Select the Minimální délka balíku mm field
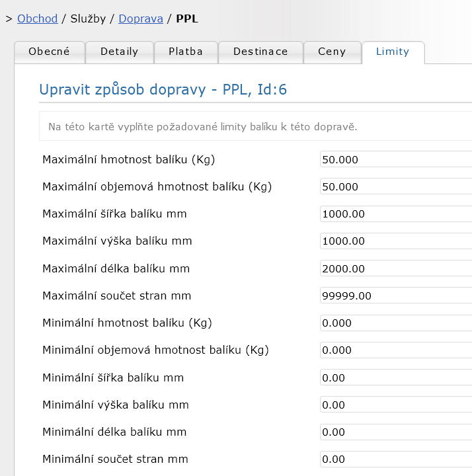472x476 pixels. (x=396, y=432)
